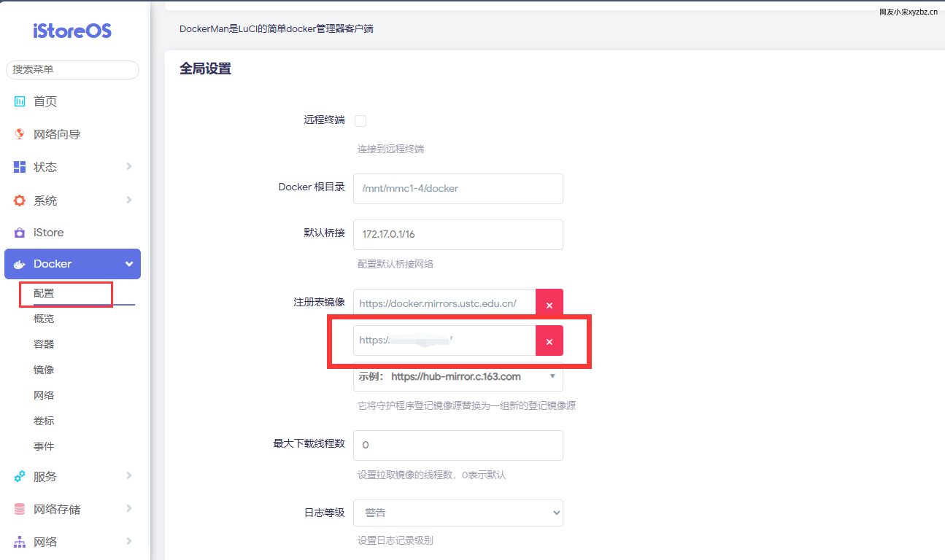Click the 首页 home icon in sidebar

point(20,101)
